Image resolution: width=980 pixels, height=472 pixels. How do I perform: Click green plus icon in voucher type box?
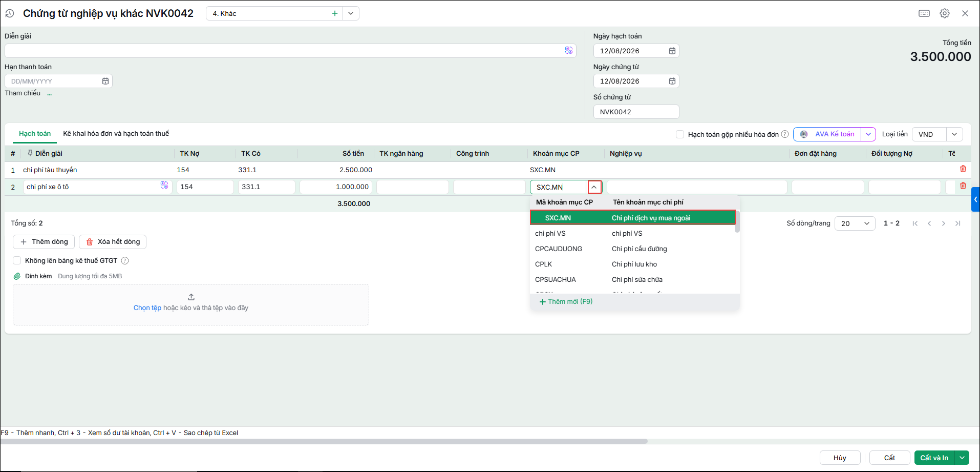[x=335, y=13]
